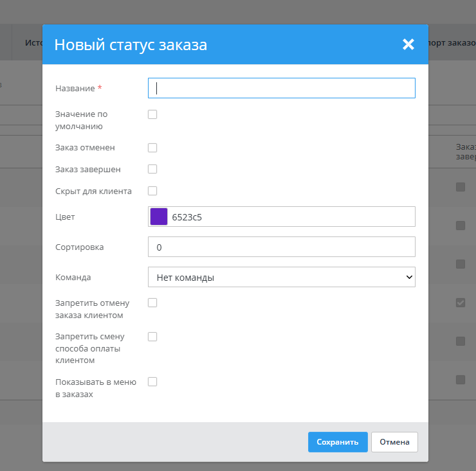
Task: Click the Название text input field
Action: point(282,88)
